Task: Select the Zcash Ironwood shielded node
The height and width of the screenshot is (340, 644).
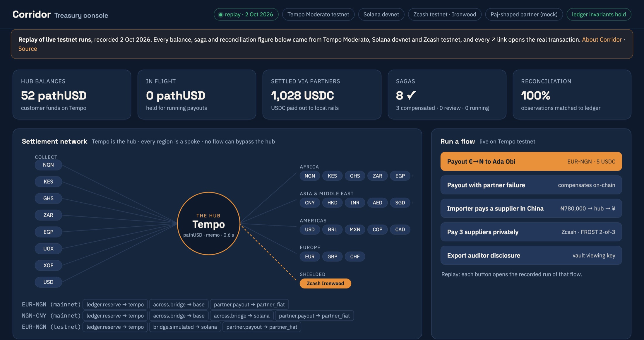Action: (x=325, y=283)
